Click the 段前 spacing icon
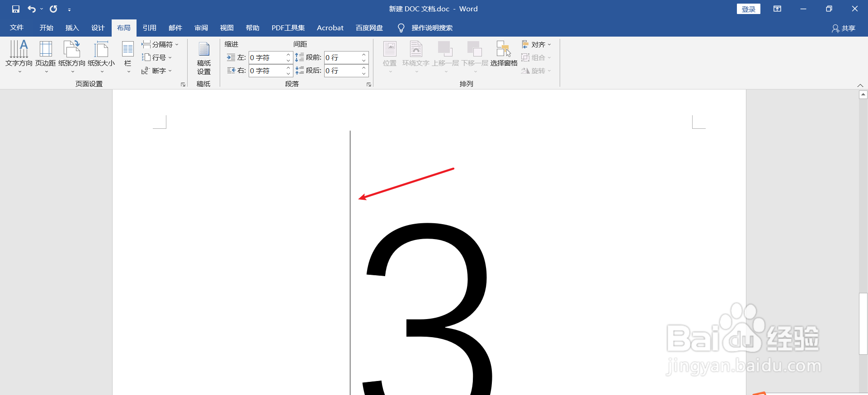 pyautogui.click(x=300, y=57)
